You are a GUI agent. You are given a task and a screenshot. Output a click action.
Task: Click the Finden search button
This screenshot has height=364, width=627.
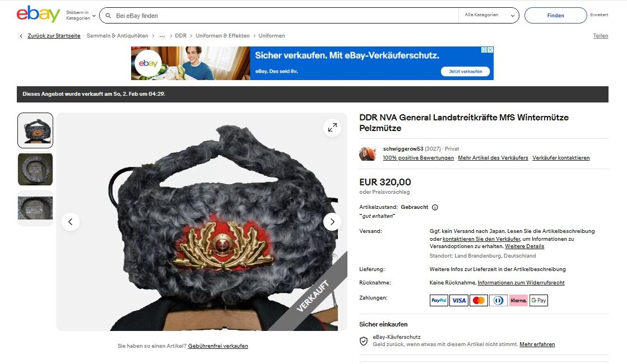click(555, 16)
